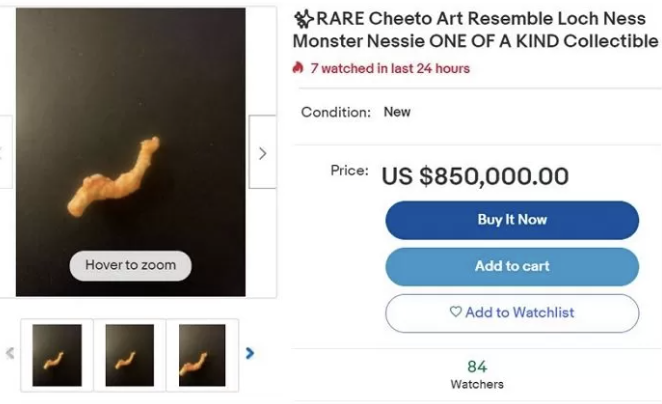Add this listing to Watchlist
662x404 pixels.
pos(512,312)
